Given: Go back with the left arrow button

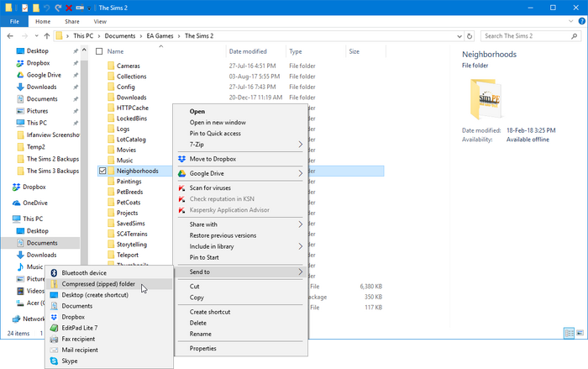Looking at the screenshot, I should (x=10, y=36).
